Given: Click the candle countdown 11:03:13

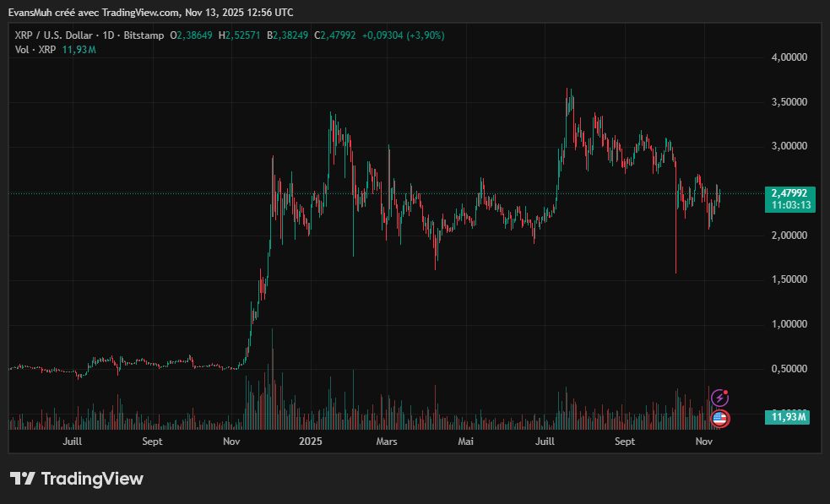Looking at the screenshot, I should pos(791,205).
